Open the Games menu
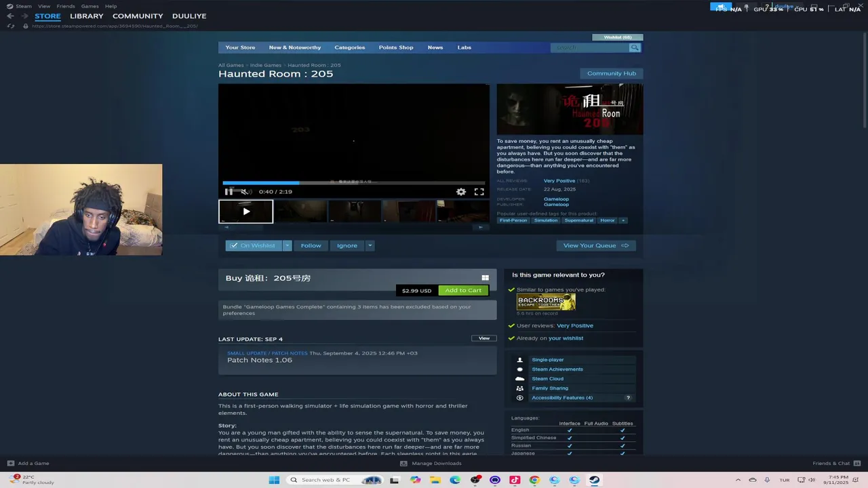 [90, 6]
